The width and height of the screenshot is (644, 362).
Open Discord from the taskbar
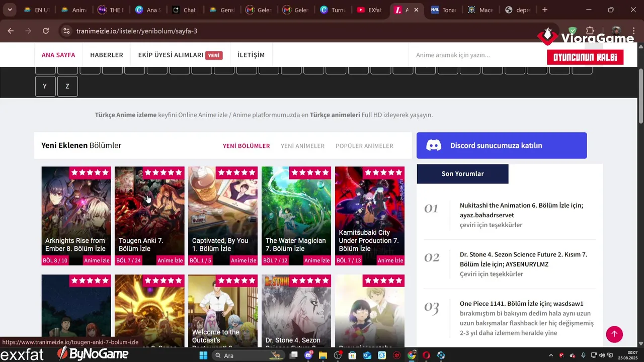[308, 355]
